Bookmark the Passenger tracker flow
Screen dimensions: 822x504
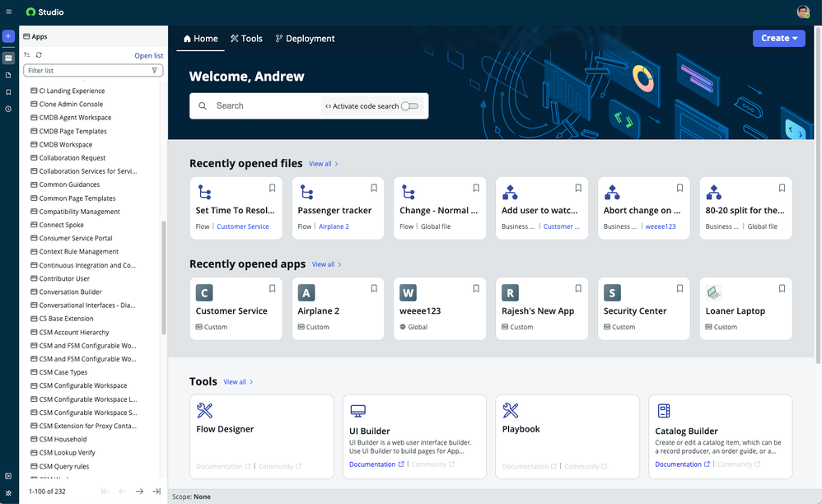(x=373, y=187)
